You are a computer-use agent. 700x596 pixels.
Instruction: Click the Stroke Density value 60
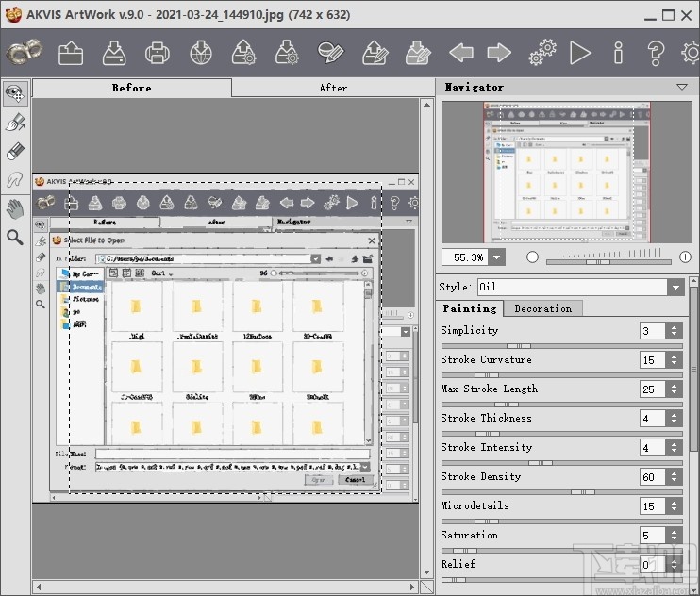652,477
